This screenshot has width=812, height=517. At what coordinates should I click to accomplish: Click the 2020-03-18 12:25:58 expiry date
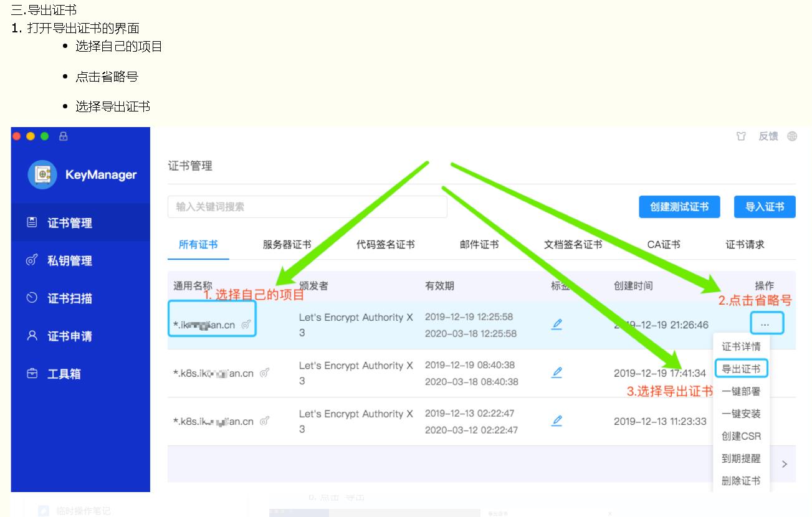click(x=470, y=333)
